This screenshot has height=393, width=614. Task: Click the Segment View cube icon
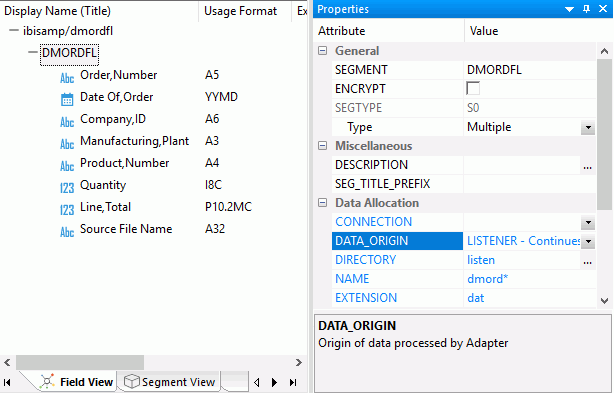point(132,381)
